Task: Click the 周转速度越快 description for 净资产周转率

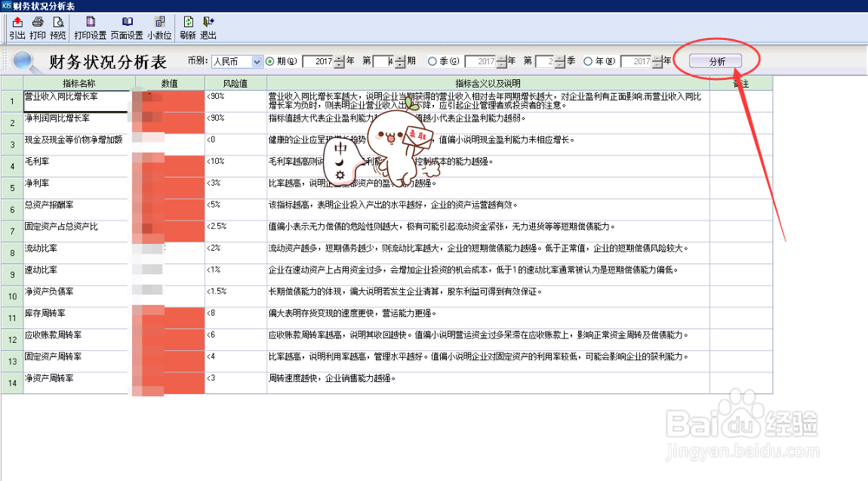Action: (332, 379)
